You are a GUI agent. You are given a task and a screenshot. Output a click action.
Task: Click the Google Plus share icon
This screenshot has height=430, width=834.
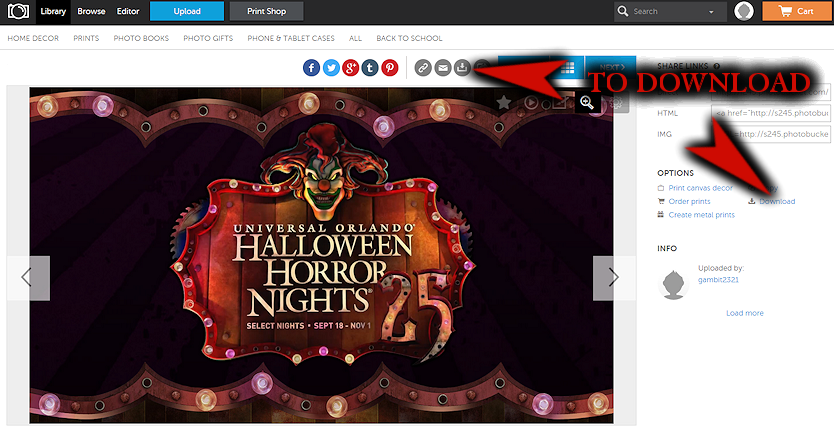point(350,68)
